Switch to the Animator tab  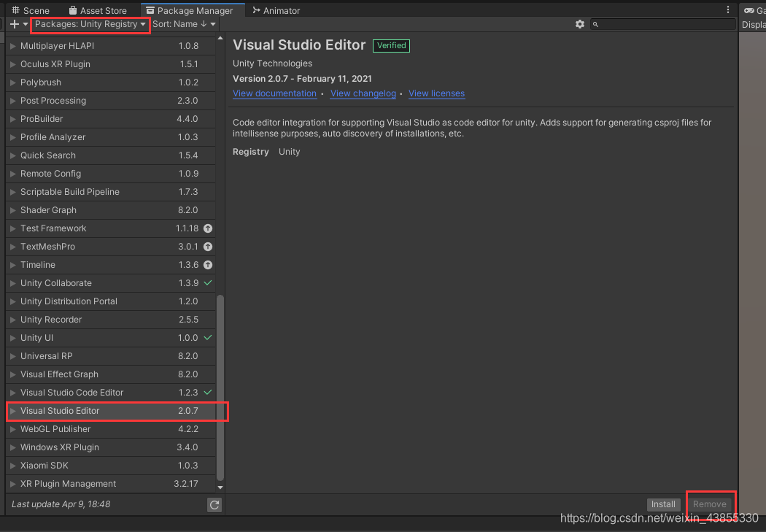276,10
